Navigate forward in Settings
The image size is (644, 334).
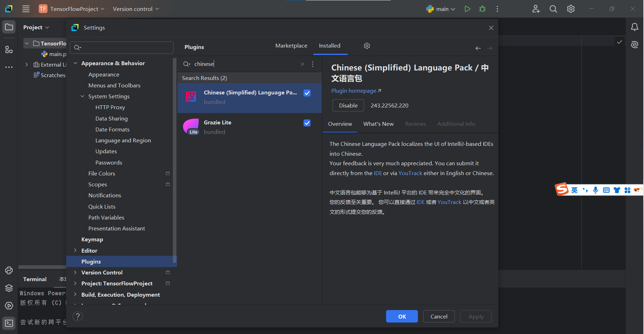(x=490, y=48)
